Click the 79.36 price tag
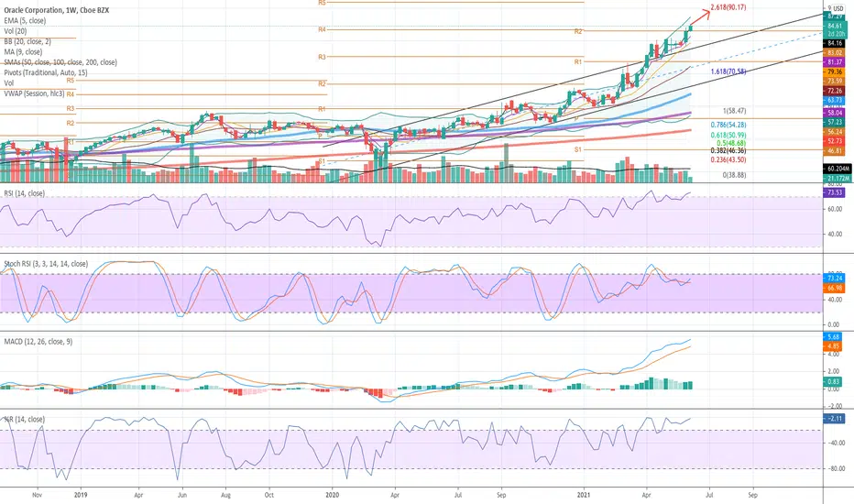 click(835, 71)
